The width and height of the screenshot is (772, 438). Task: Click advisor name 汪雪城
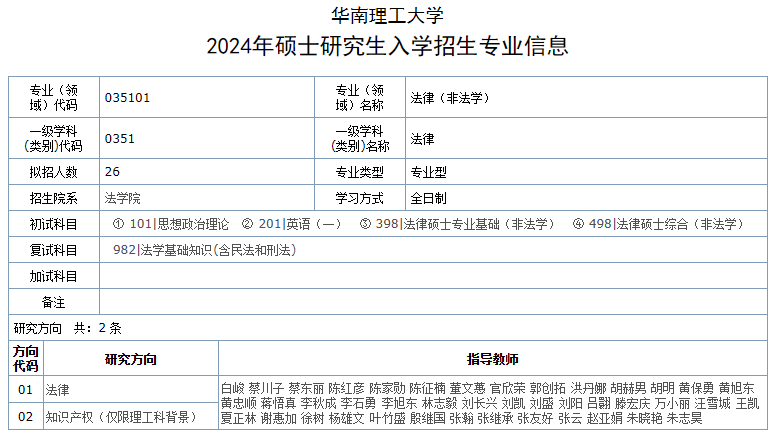click(712, 404)
